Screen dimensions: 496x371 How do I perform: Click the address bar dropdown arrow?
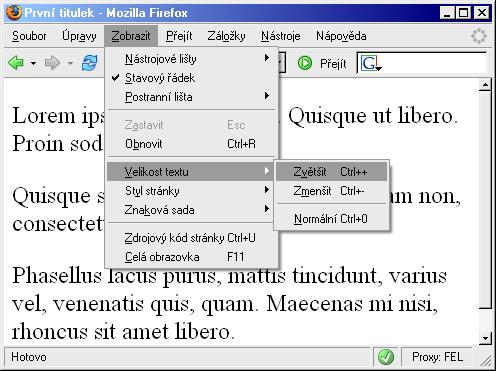click(282, 62)
